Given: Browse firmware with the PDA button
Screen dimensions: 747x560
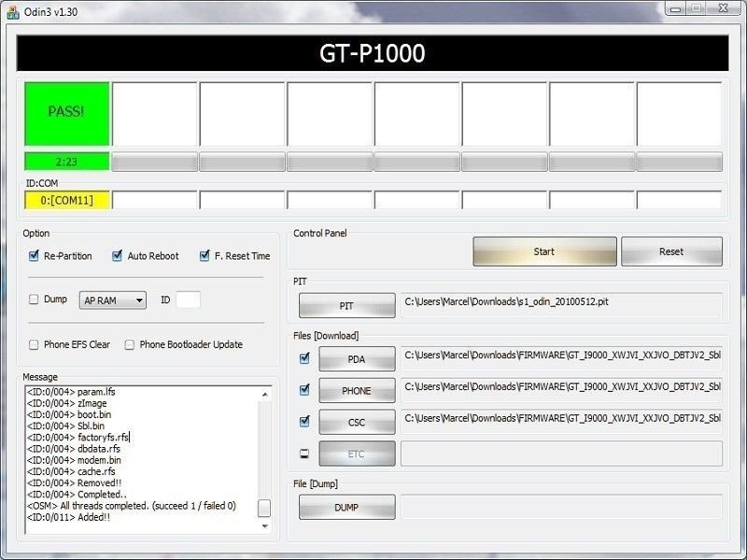Looking at the screenshot, I should (357, 358).
